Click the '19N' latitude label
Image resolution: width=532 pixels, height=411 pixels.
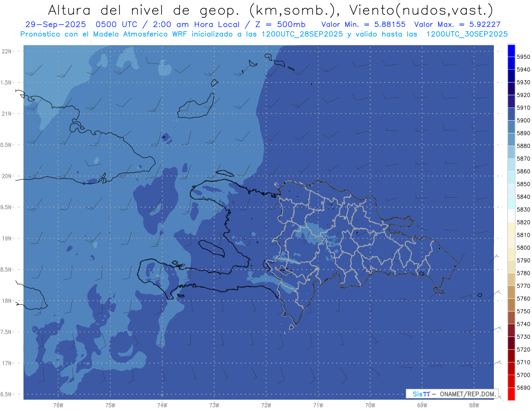point(8,239)
